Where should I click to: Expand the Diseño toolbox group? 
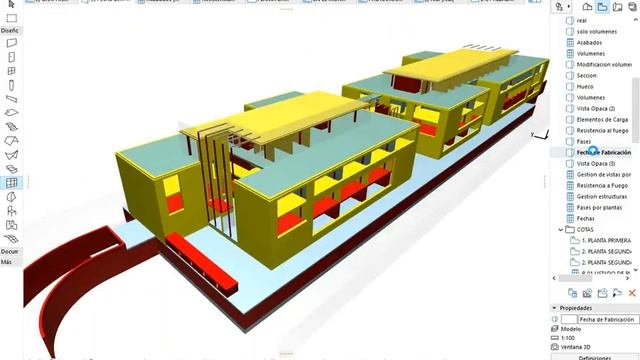coord(10,31)
